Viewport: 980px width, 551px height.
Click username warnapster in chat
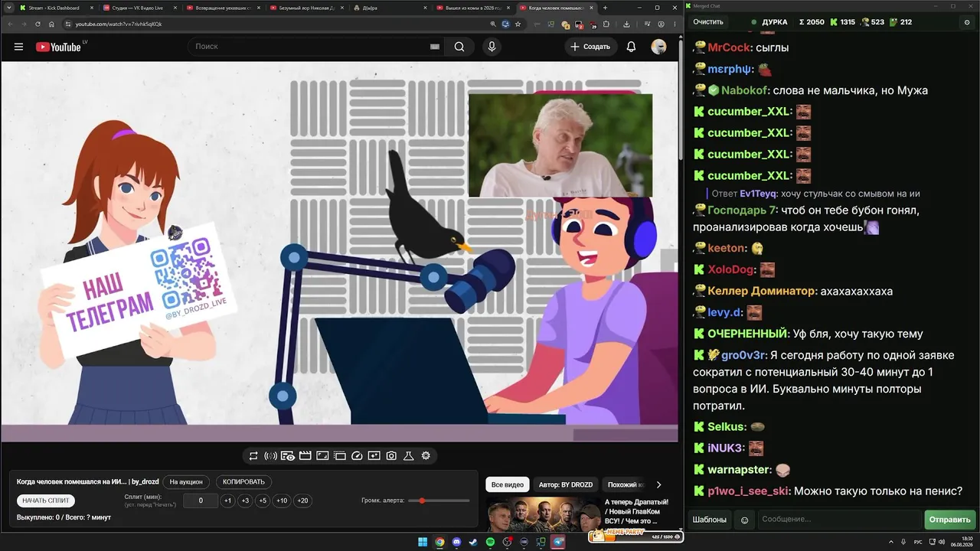pos(739,470)
